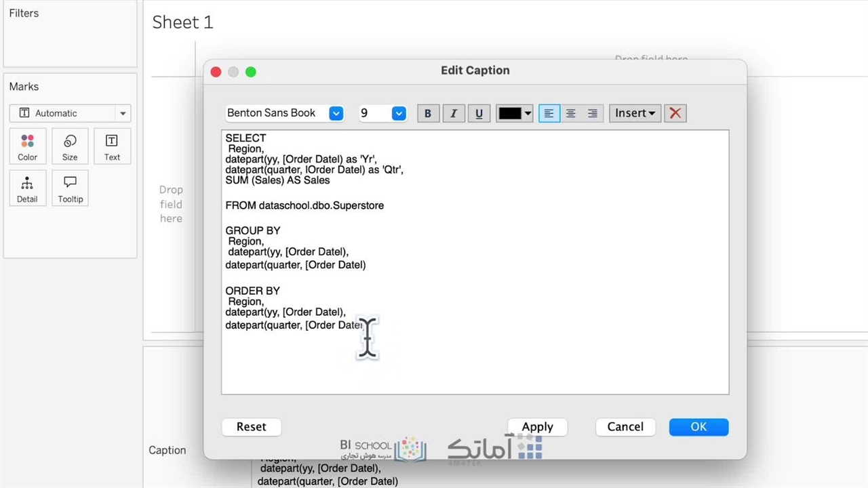Center align the caption text
This screenshot has width=868, height=488.
[571, 113]
